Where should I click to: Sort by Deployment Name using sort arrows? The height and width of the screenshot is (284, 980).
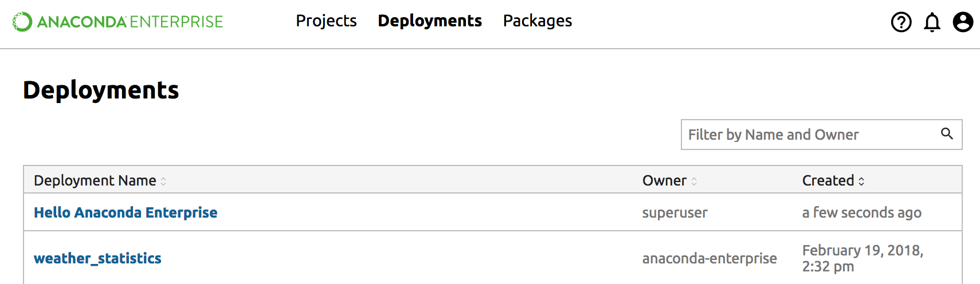coord(163,181)
